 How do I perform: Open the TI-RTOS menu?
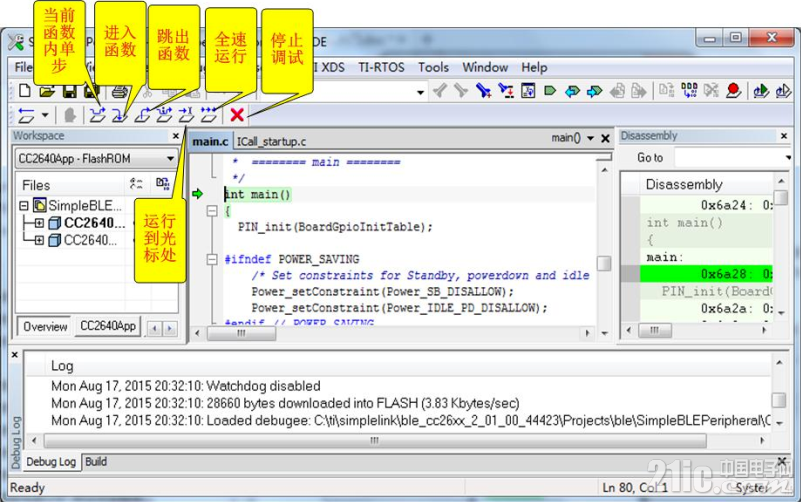pyautogui.click(x=381, y=67)
